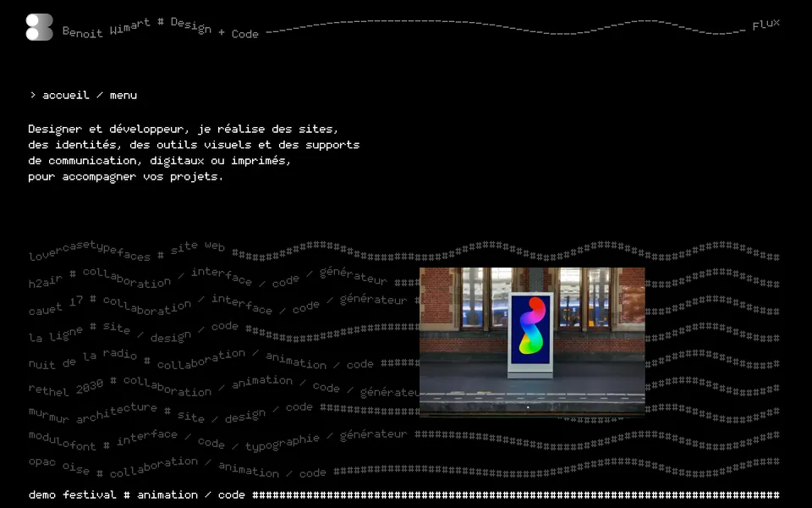The width and height of the screenshot is (812, 508).
Task: Open the nuit de la radio project
Action: 201,359
